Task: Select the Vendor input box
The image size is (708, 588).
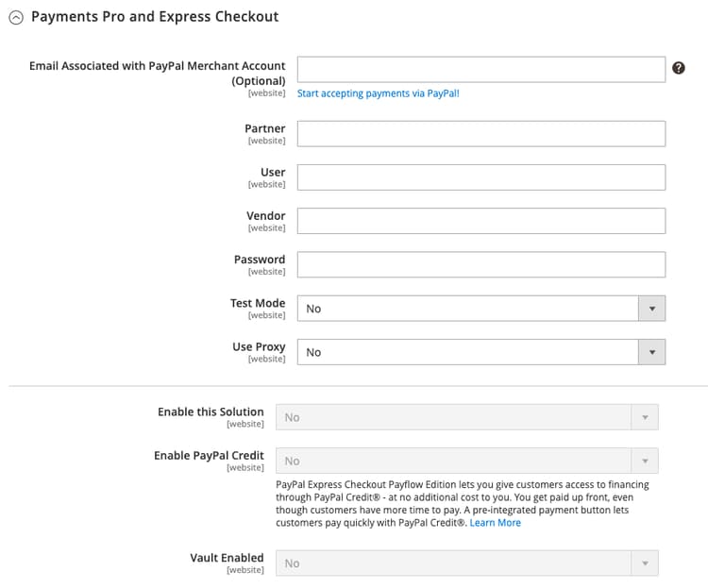Action: 481,221
